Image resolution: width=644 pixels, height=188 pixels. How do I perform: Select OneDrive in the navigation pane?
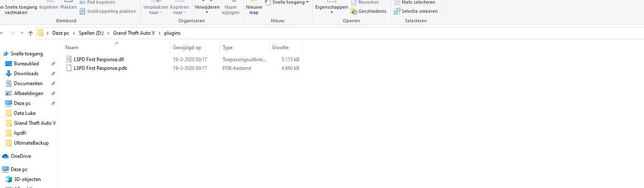[21, 156]
